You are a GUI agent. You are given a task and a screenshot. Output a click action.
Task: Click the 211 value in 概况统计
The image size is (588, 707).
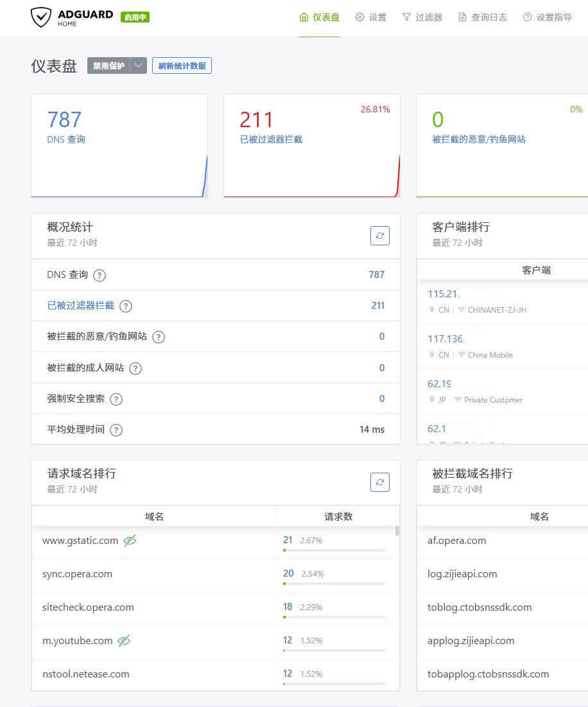click(378, 306)
